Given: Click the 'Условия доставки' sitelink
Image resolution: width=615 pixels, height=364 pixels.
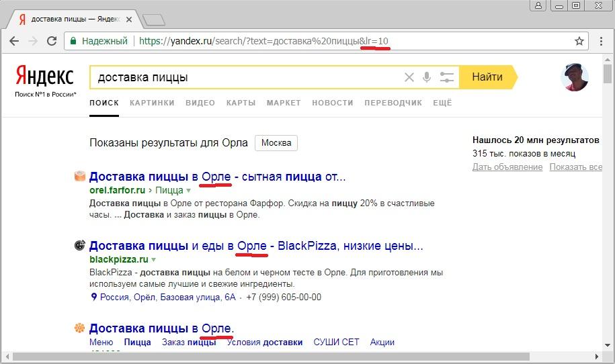Looking at the screenshot, I should point(265,342).
